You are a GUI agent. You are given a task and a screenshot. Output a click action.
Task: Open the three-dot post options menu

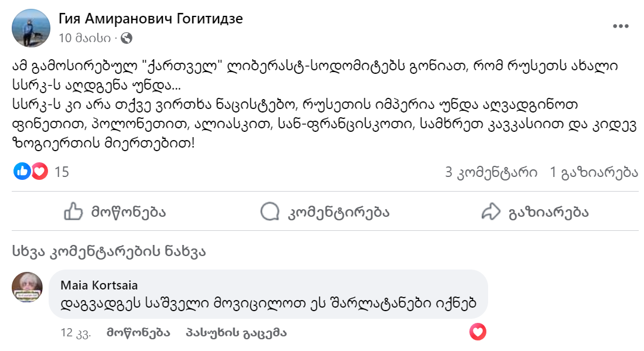(620, 26)
